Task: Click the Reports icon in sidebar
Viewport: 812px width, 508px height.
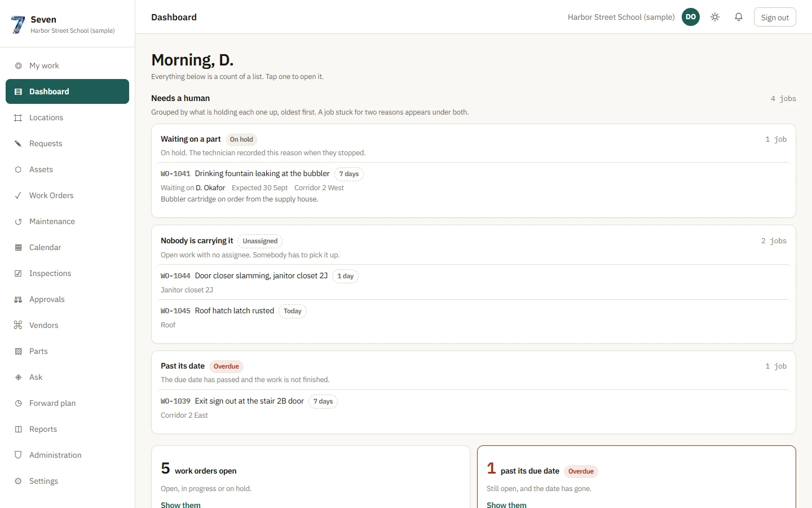Action: pos(18,429)
